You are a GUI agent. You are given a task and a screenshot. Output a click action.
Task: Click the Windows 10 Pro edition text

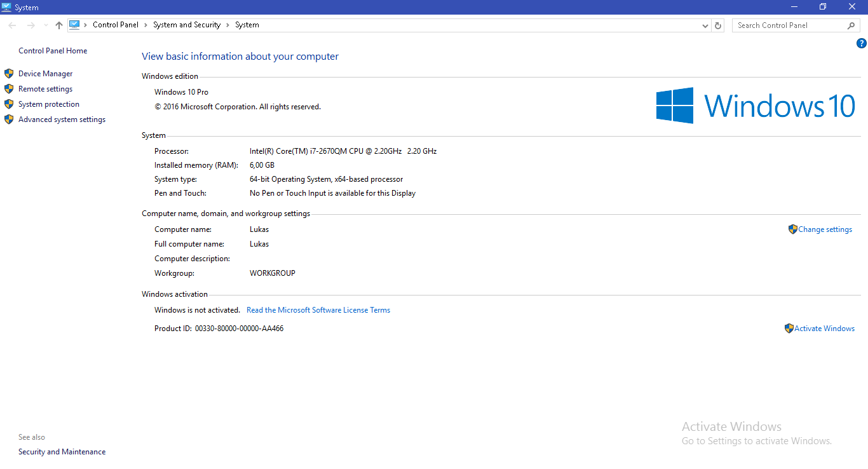(181, 92)
